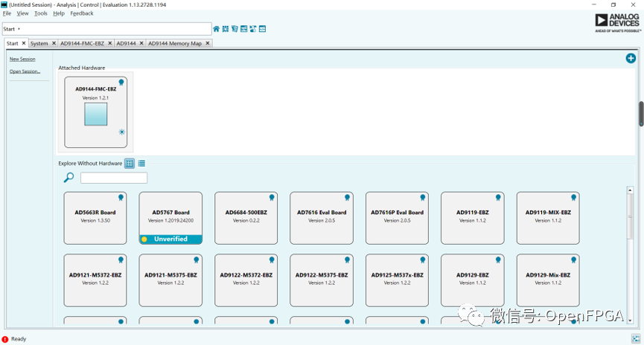Select the AD6684-500EBZ card title
Screen dimensions: 644x345
click(246, 213)
